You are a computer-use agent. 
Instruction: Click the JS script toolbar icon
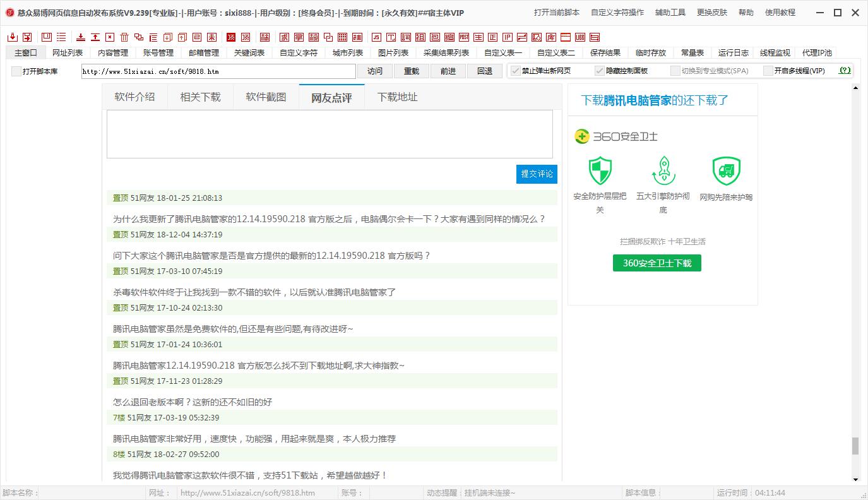click(376, 37)
